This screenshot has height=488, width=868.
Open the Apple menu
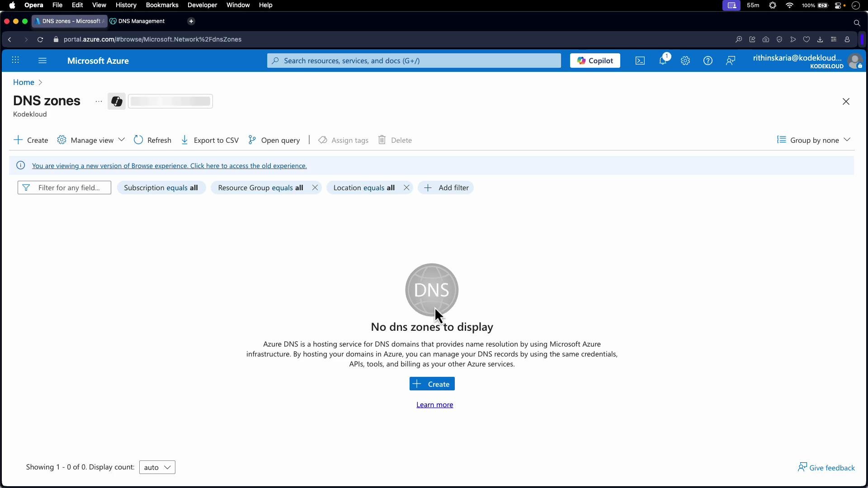click(x=12, y=5)
